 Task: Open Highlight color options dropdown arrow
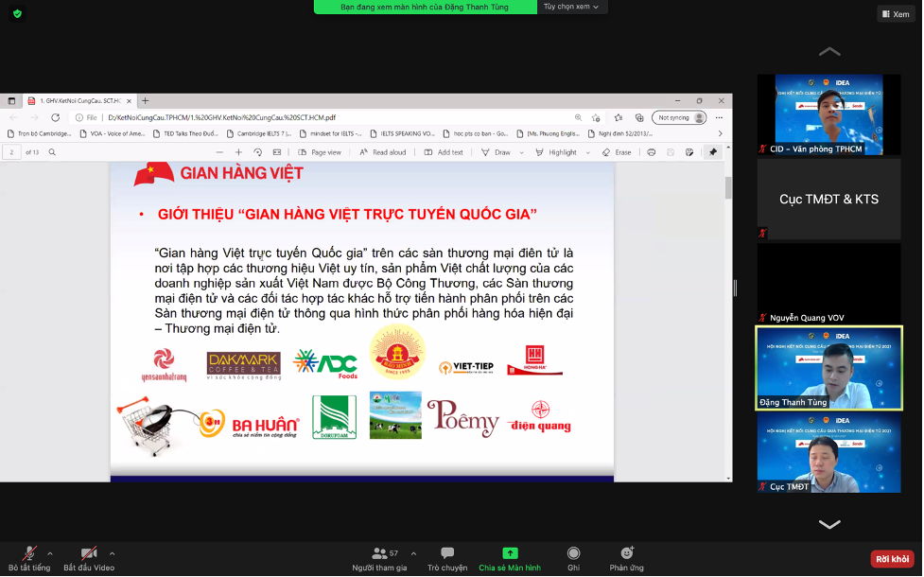pyautogui.click(x=587, y=152)
